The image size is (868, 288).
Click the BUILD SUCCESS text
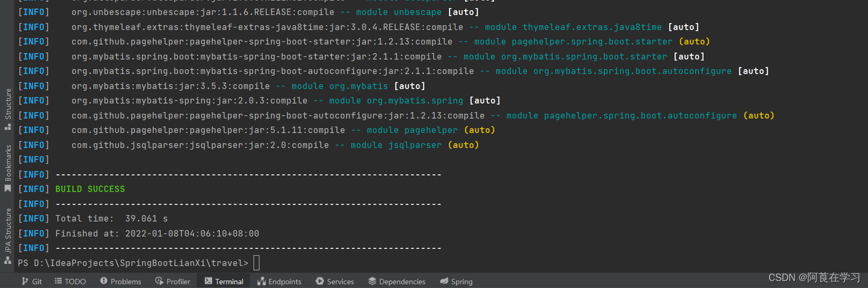90,189
